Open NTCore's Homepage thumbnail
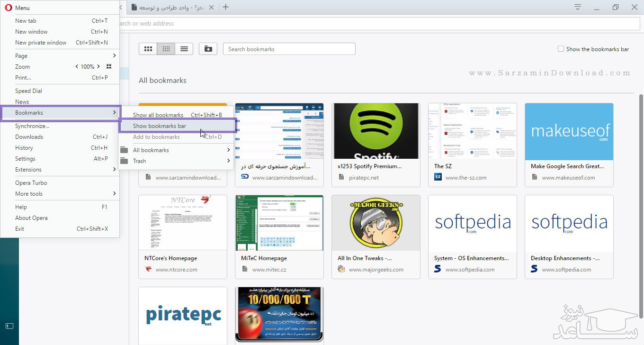This screenshot has width=644, height=345. click(182, 223)
